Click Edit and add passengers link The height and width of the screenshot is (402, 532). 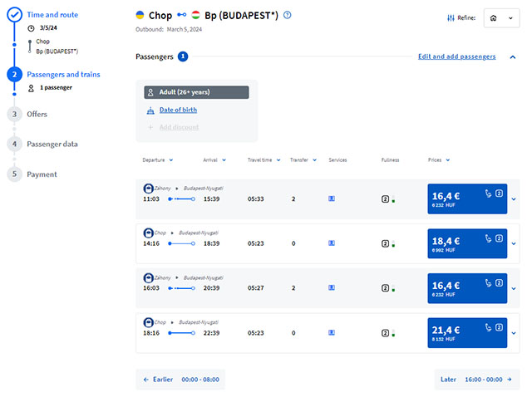(x=456, y=56)
